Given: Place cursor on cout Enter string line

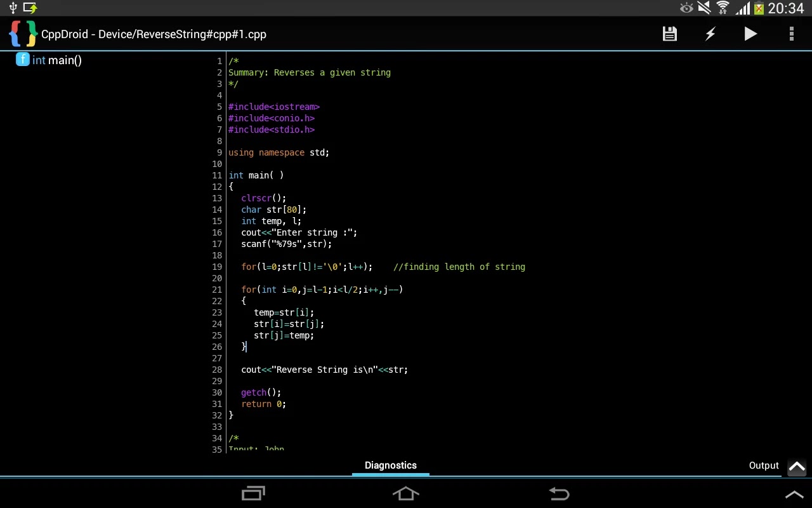Looking at the screenshot, I should (x=299, y=232).
